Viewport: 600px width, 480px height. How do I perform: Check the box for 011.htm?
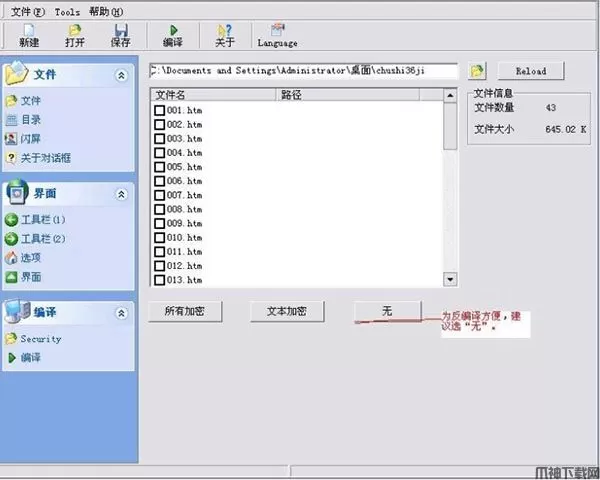point(160,252)
